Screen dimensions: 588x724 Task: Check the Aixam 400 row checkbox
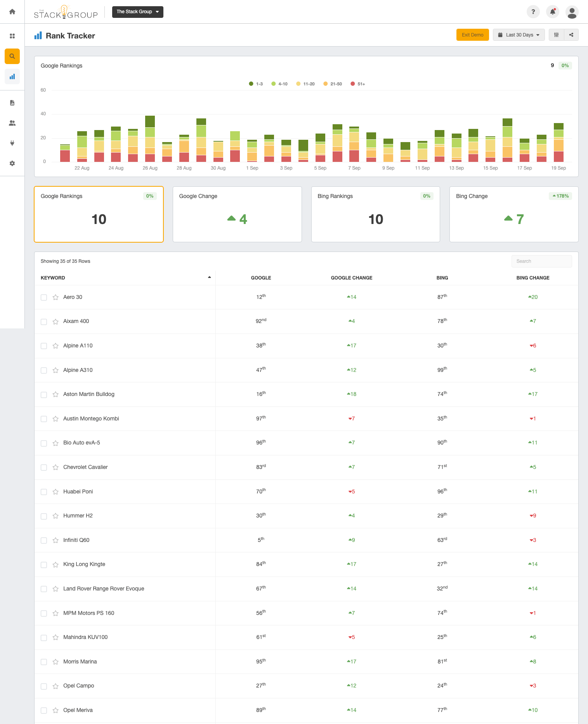44,321
